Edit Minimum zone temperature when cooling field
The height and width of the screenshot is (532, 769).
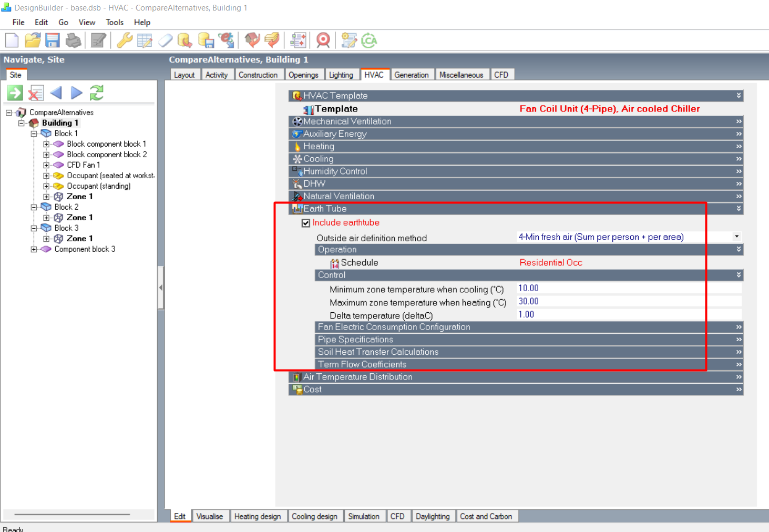(629, 288)
